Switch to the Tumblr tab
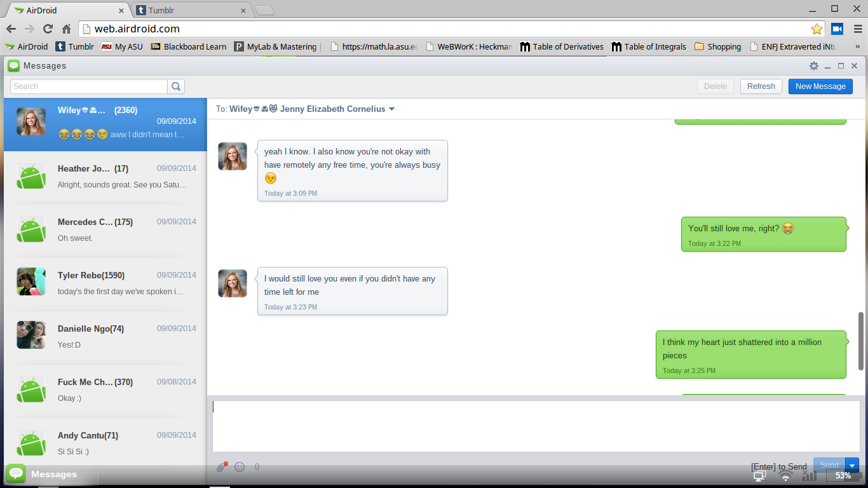868x488 pixels. point(191,10)
